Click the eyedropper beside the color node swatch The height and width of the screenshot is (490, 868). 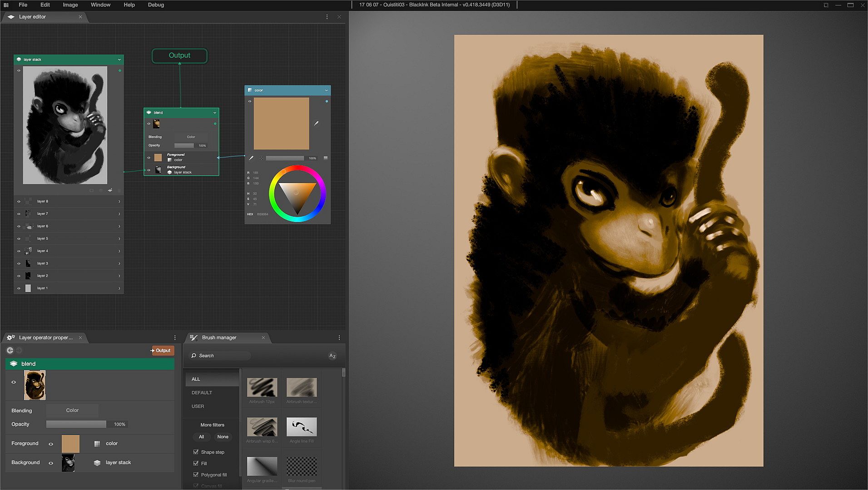coord(316,123)
